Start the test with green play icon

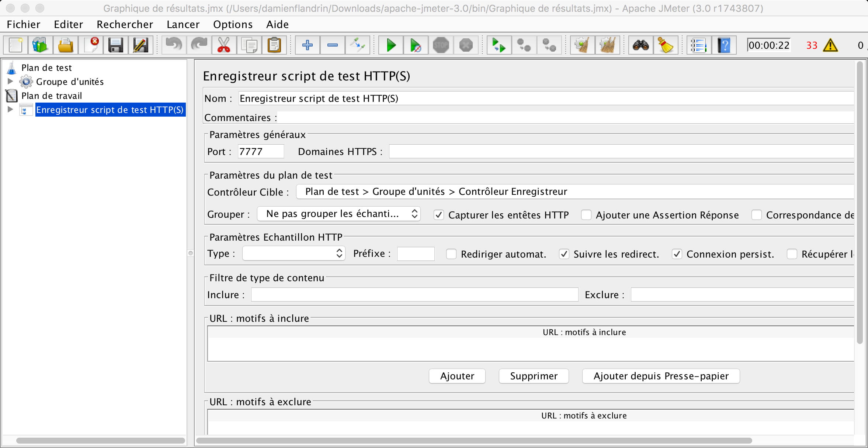390,45
